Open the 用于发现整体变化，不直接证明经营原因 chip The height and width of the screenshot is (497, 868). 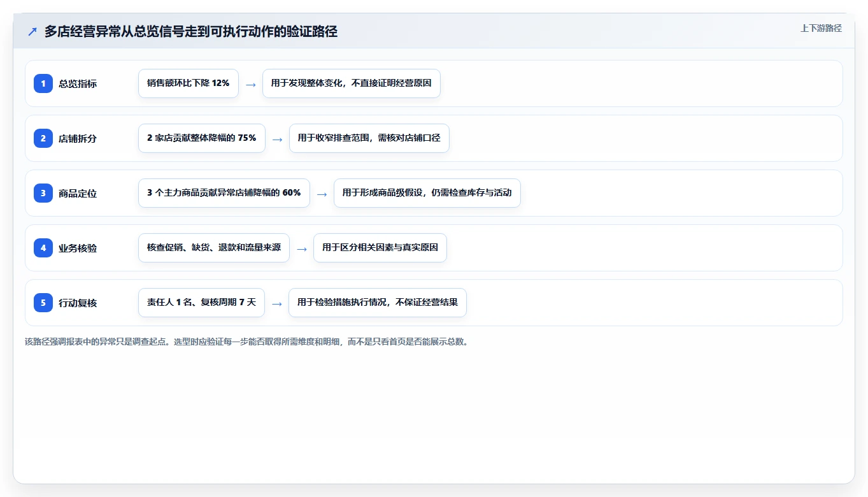pyautogui.click(x=352, y=83)
